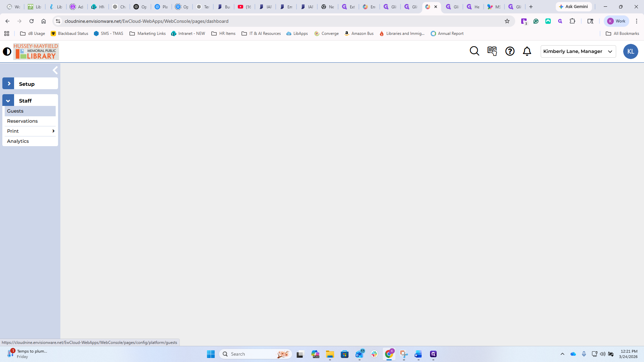The height and width of the screenshot is (362, 644).
Task: Click the Hussey-Mayfield Library logo
Action: click(36, 51)
